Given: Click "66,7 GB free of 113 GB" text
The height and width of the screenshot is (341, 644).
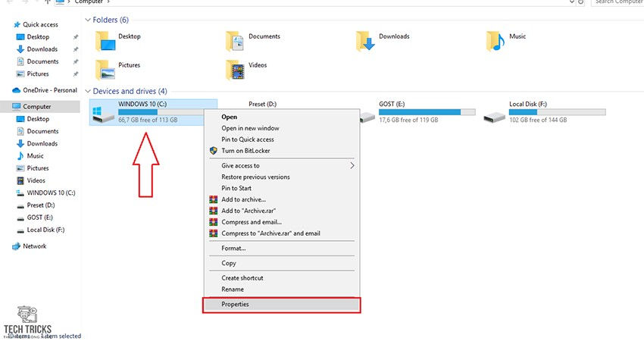Looking at the screenshot, I should (x=148, y=120).
